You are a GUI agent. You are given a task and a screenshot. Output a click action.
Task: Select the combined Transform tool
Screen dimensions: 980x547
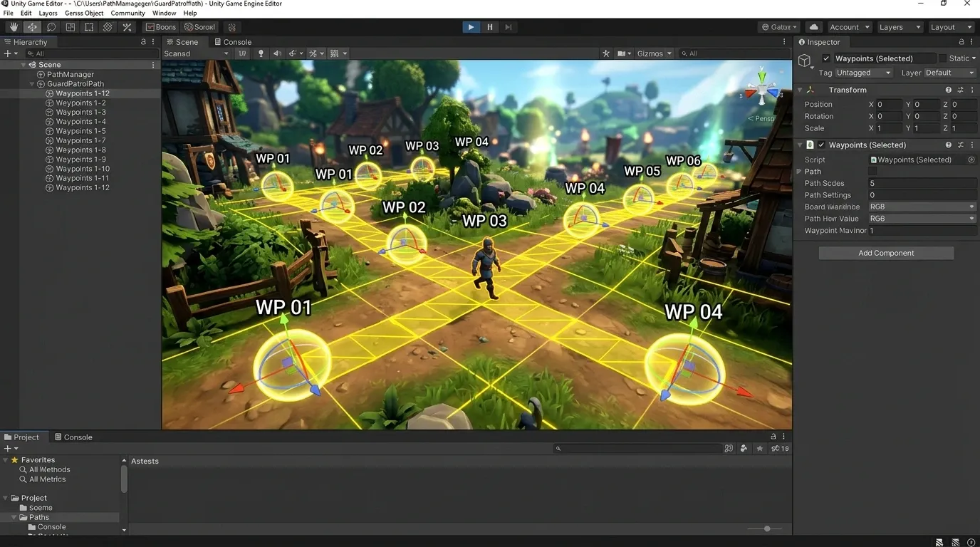click(108, 27)
